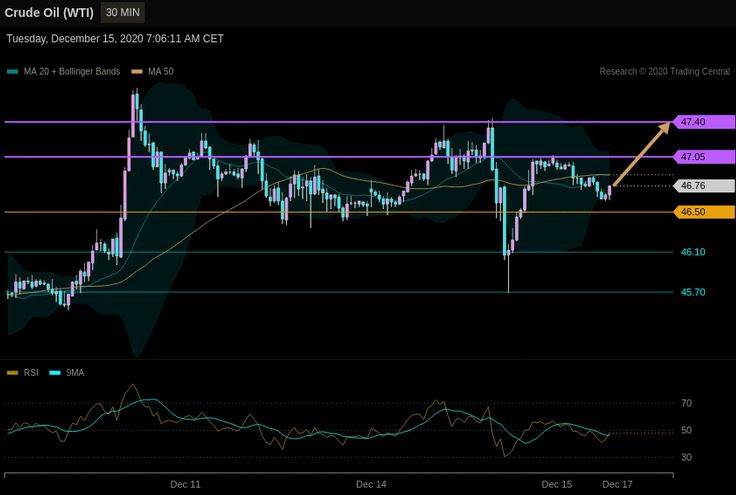
Task: Click the Crude Oil (WTI) title
Action: 49,13
